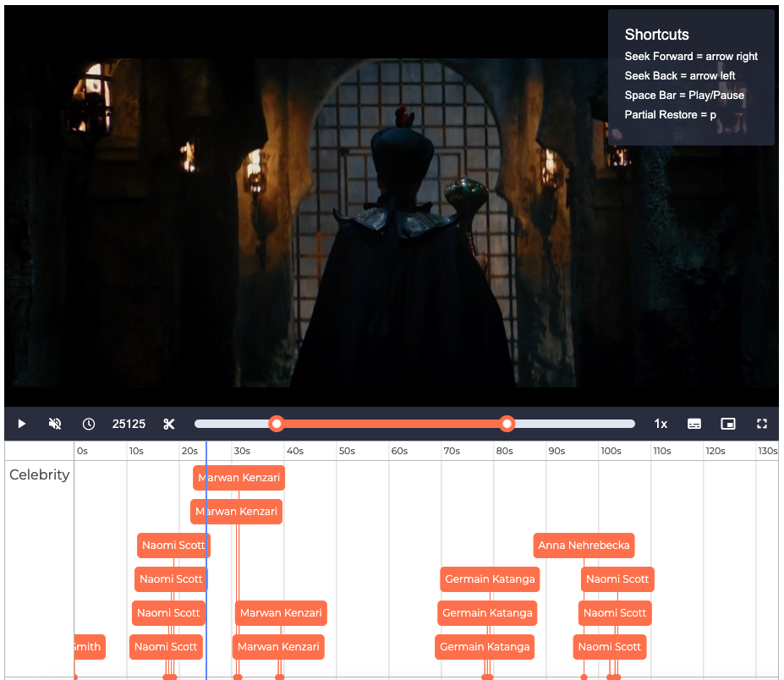Click the orange selected range of the seek bar
784x680 pixels.
391,424
